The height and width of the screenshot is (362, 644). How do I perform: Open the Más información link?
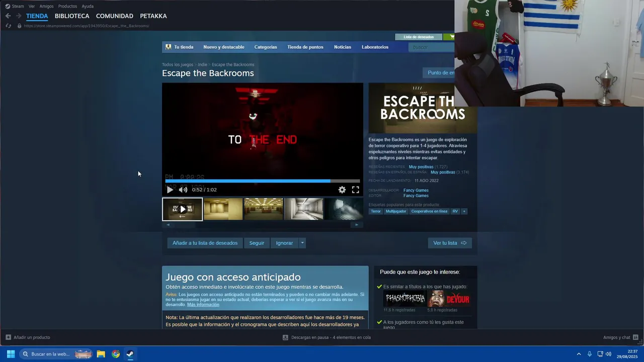tap(203, 305)
